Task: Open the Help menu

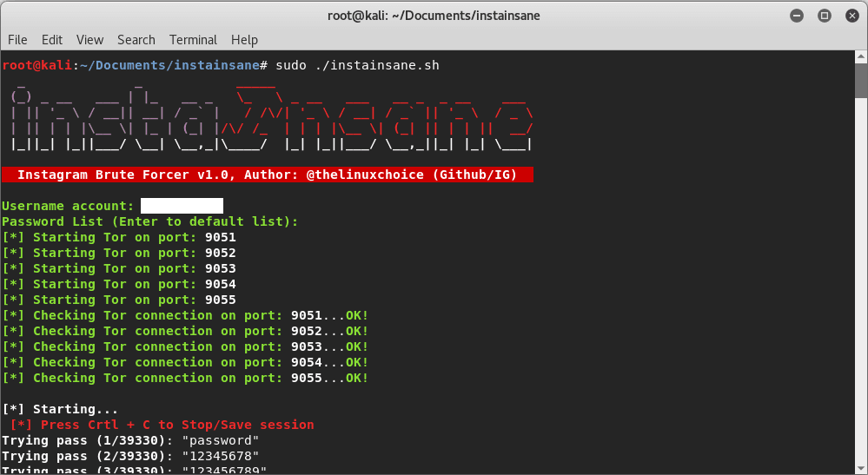Action: tap(244, 40)
